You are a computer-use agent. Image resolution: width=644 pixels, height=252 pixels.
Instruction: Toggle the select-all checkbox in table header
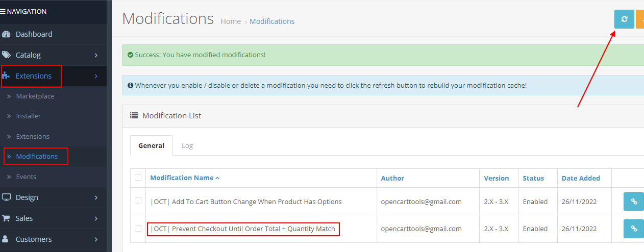pyautogui.click(x=138, y=178)
